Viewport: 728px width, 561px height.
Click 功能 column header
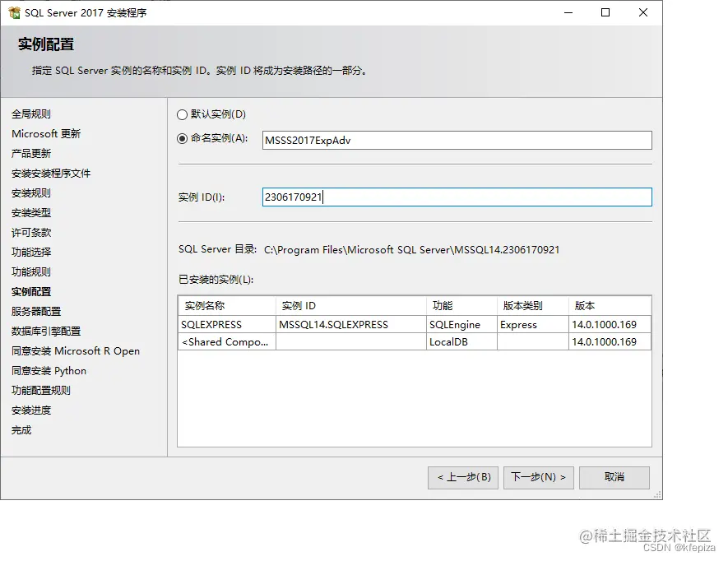461,305
